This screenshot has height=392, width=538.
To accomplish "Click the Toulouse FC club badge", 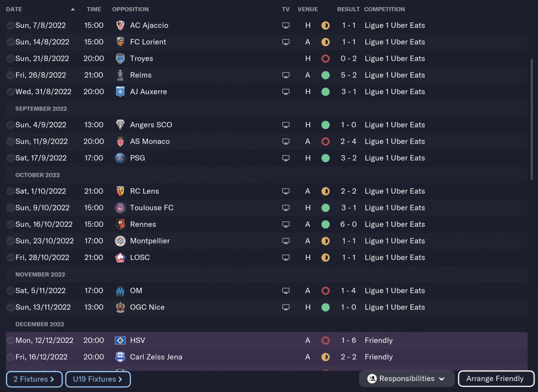I will coord(120,208).
